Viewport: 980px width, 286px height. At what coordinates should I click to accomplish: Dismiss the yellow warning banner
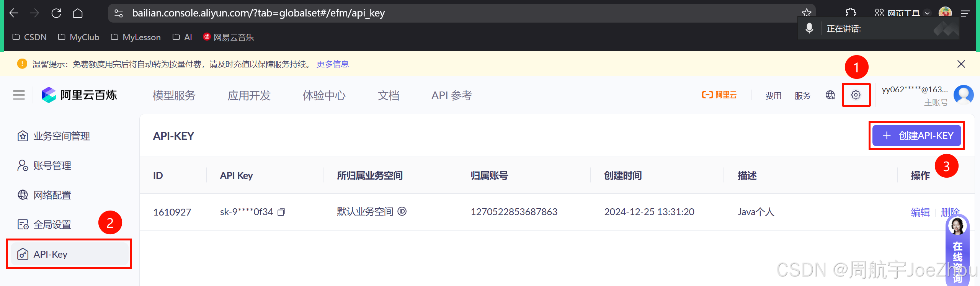click(x=961, y=64)
